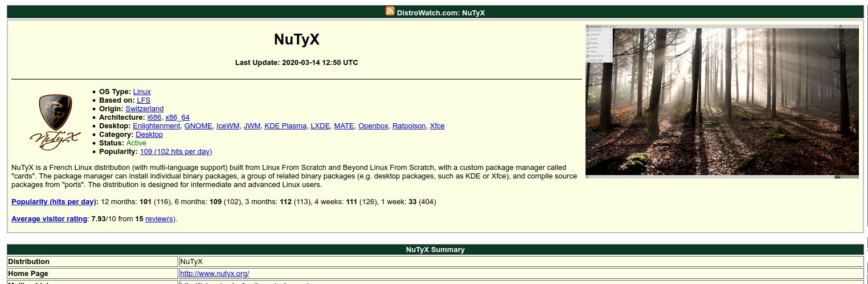This screenshot has width=868, height=284.
Task: Click the orange RSS feed icon
Action: (390, 11)
